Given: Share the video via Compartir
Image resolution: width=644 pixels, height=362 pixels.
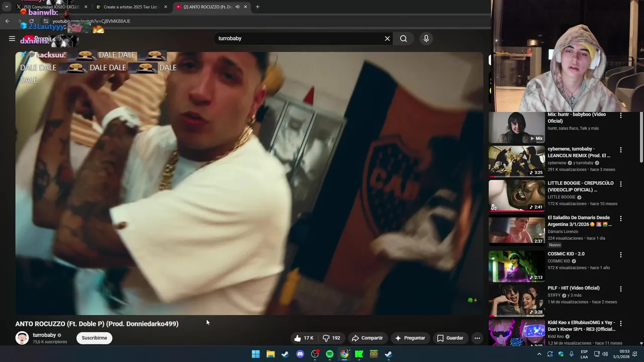Looking at the screenshot, I should click(x=367, y=338).
